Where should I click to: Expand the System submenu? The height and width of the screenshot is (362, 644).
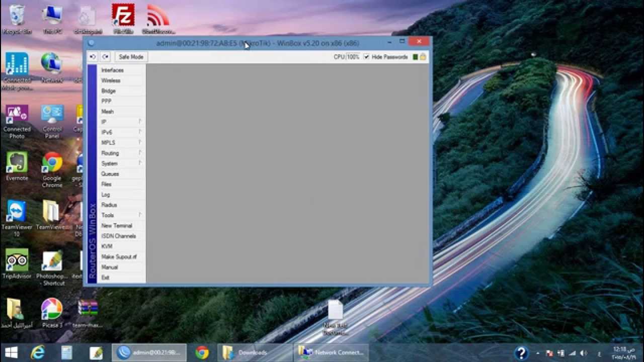pyautogui.click(x=121, y=163)
